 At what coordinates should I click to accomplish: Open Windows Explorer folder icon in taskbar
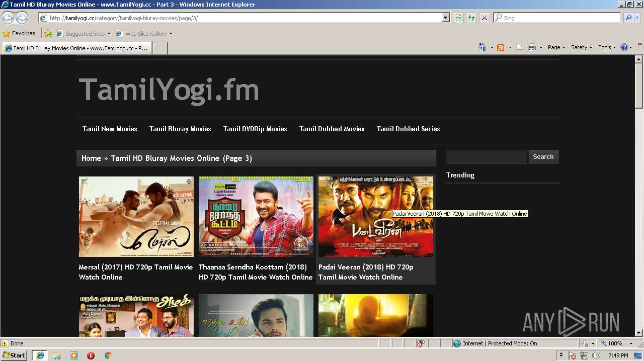[x=57, y=355]
